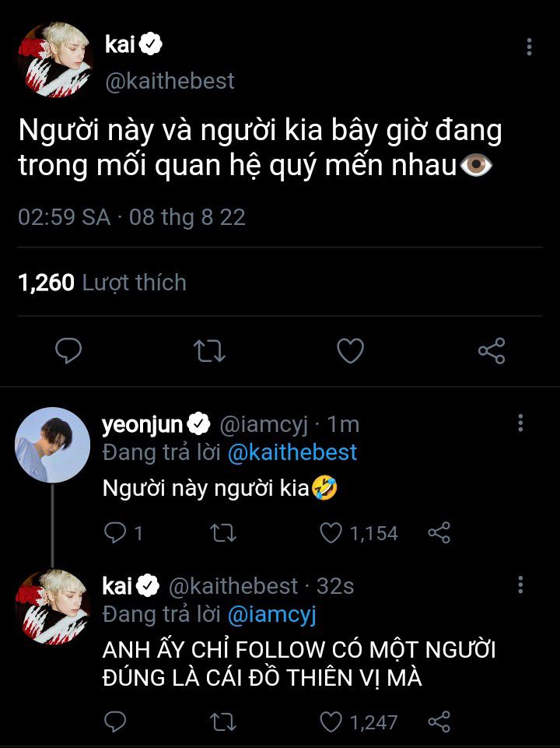Reply to kai's all-caps comment
560x748 pixels.
[114, 722]
